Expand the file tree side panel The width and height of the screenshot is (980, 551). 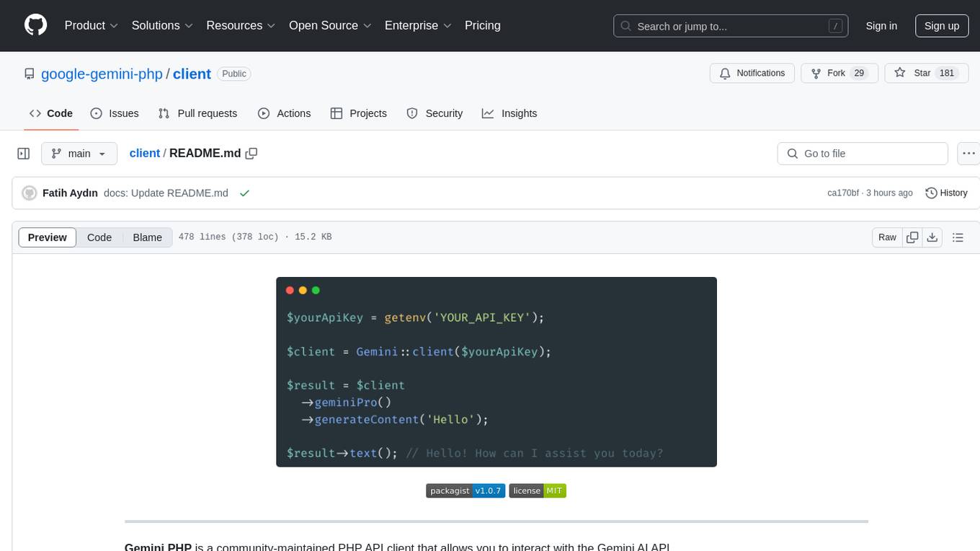tap(24, 154)
